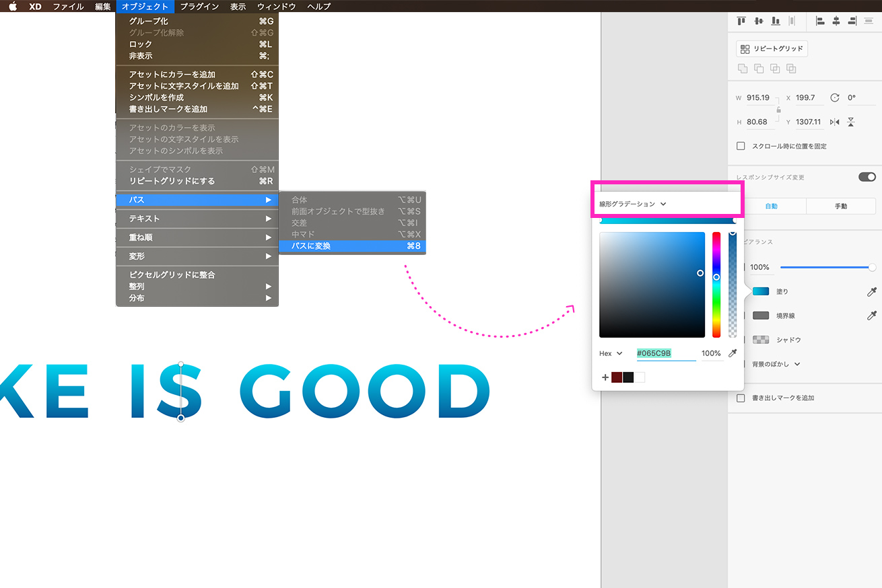Screen dimensions: 882x588
Task: Distribute vertically icon in align row
Action: [869, 21]
